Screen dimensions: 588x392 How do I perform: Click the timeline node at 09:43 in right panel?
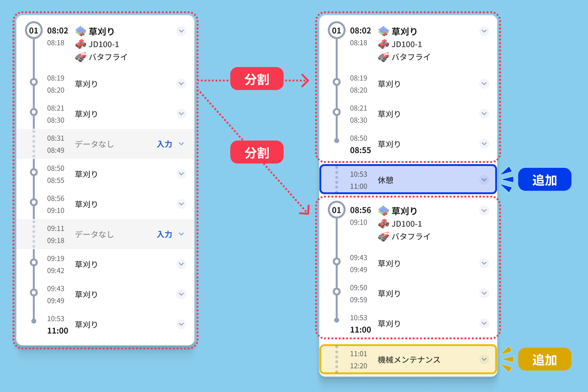pyautogui.click(x=336, y=262)
